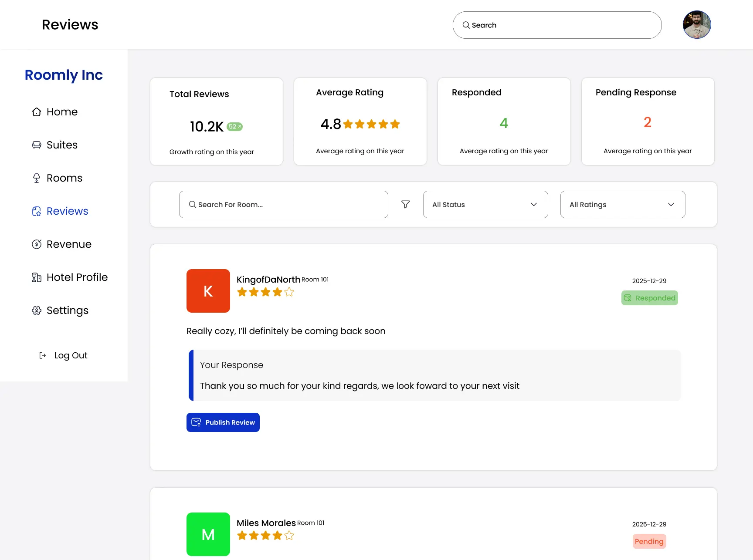Screen dimensions: 753x560
Task: Click the red K avatar tile
Action: (x=208, y=291)
